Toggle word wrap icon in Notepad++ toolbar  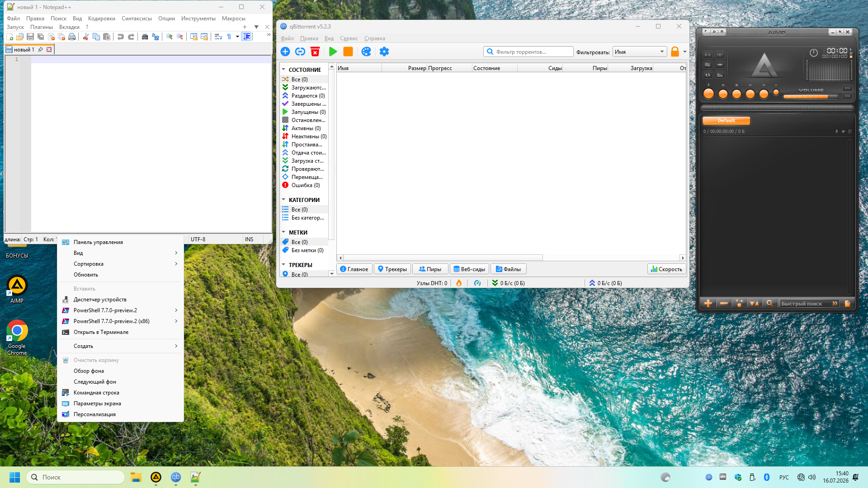[x=218, y=37]
